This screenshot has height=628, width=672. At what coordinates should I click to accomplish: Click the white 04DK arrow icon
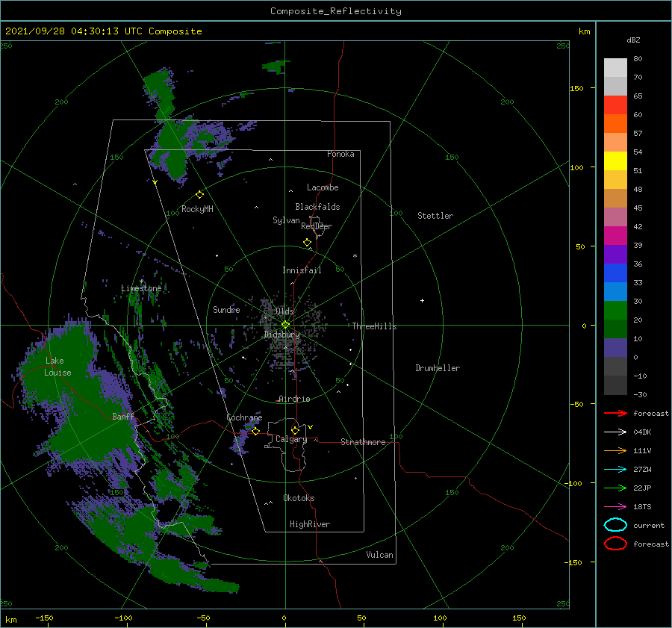[615, 432]
